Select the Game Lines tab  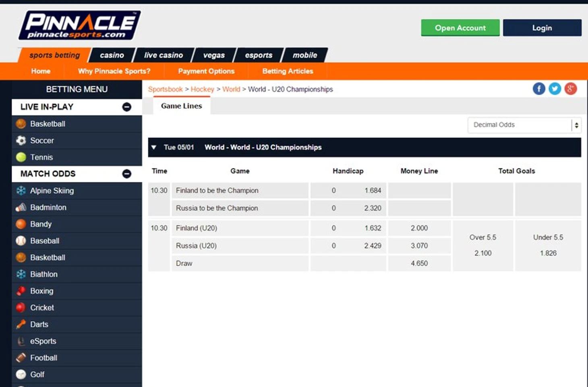pos(182,106)
